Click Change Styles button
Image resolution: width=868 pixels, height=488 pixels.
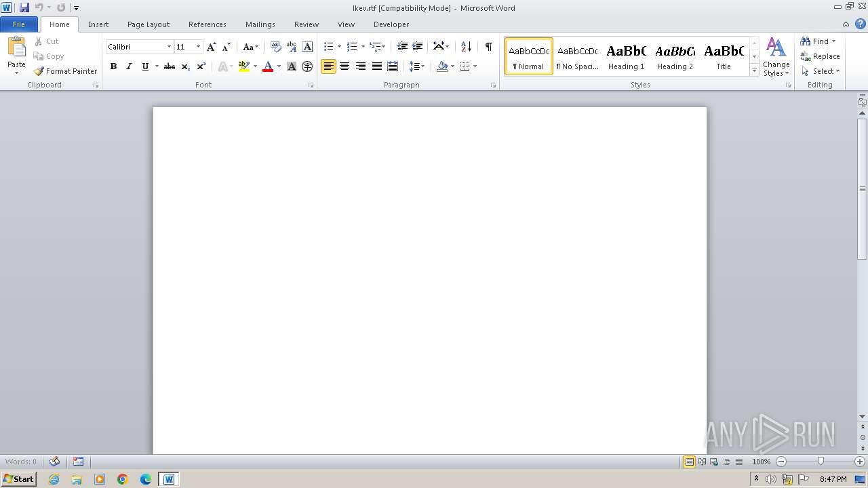point(776,57)
